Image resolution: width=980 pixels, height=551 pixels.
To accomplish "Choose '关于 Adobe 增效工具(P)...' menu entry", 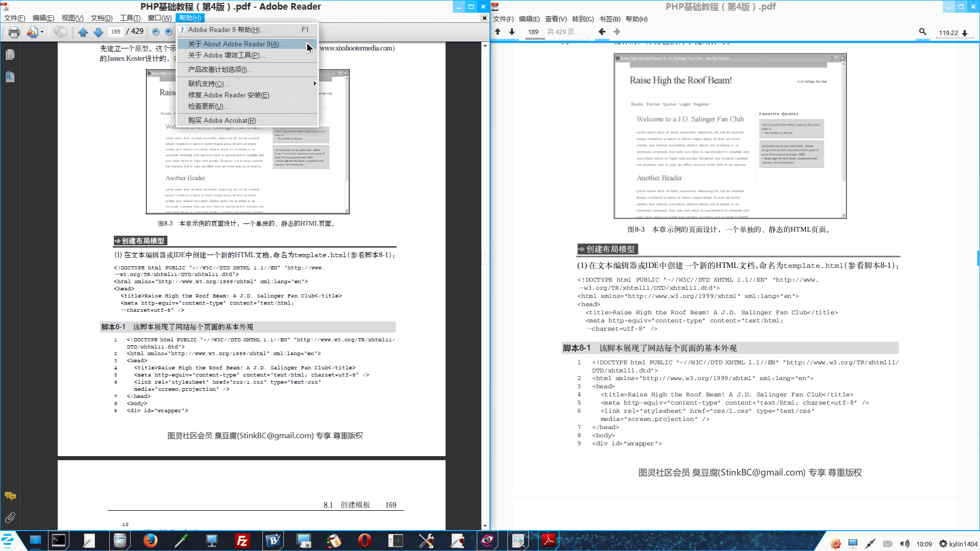I will [x=248, y=55].
